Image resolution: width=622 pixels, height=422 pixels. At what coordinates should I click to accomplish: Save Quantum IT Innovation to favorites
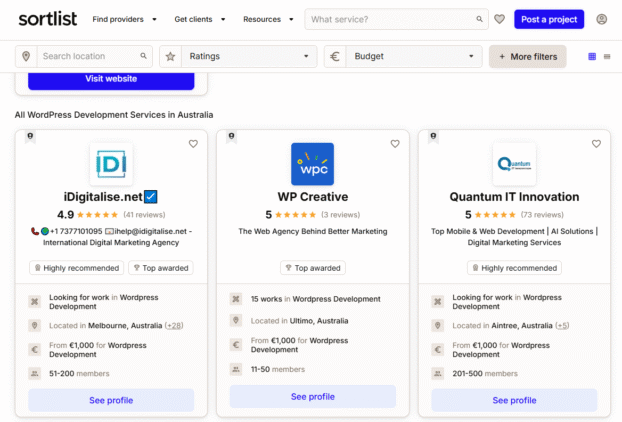coord(596,144)
